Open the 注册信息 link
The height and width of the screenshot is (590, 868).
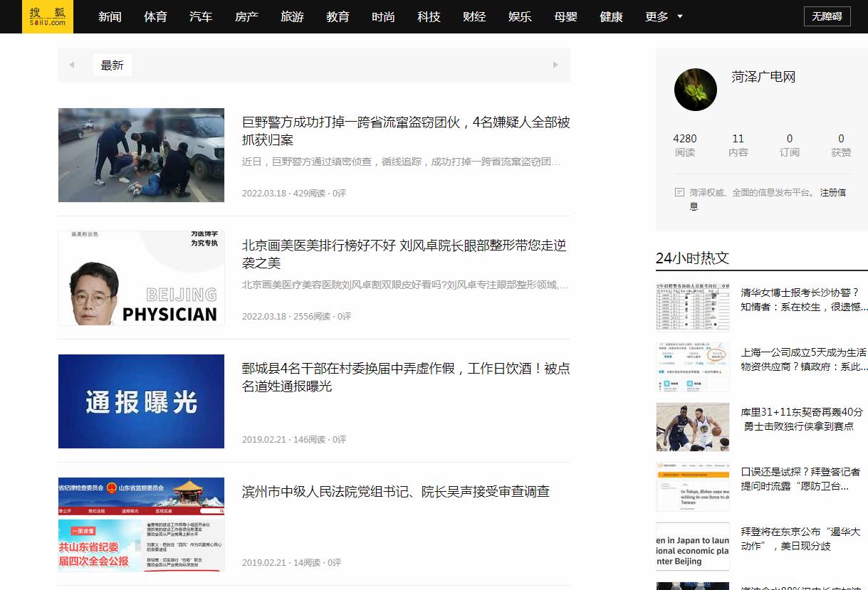768,199
